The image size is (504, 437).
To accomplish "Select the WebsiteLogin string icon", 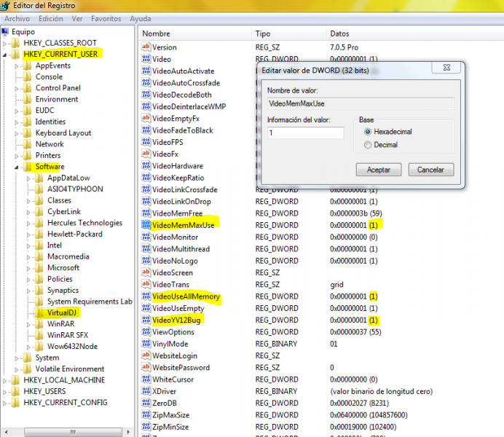I will click(x=146, y=355).
